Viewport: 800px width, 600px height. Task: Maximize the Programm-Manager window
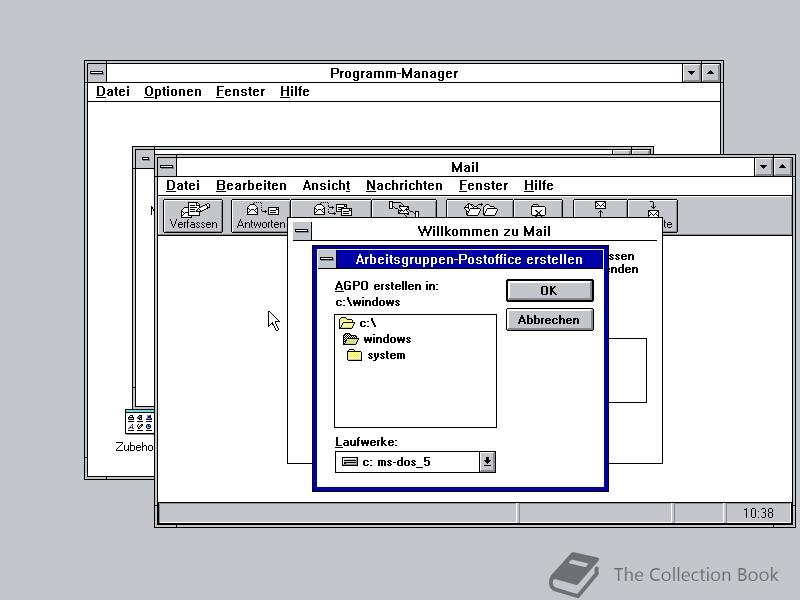tap(711, 73)
